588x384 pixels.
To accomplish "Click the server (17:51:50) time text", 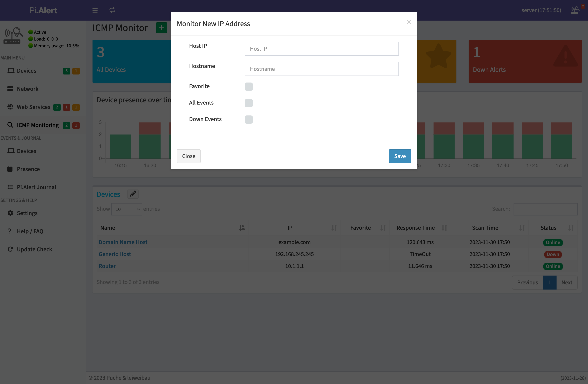I will click(541, 10).
